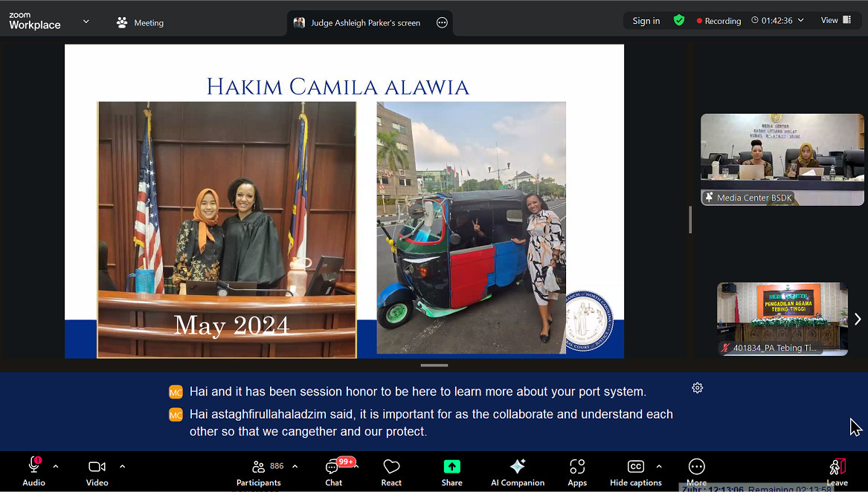Expand the audio options arrow

coord(56,467)
